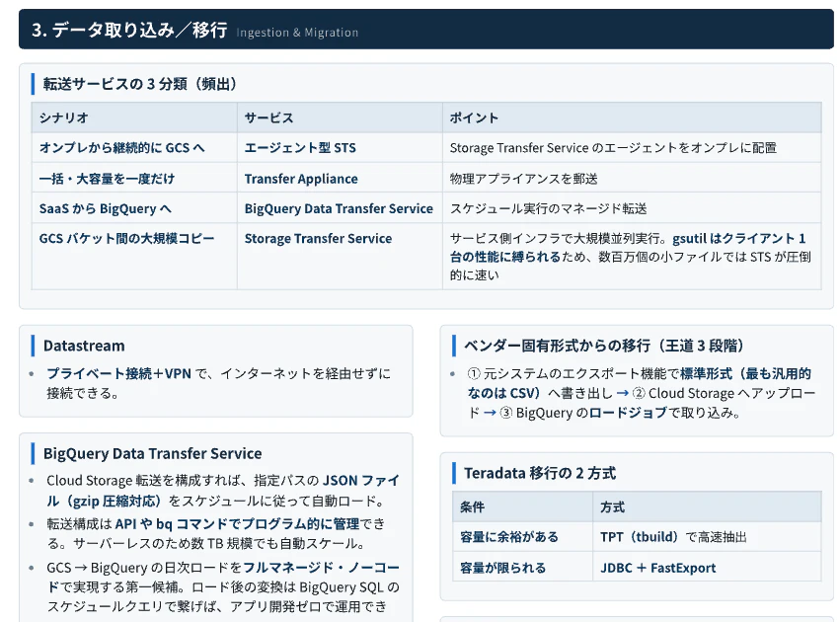Click the bold text 'プライベート接続+VPN'
The image size is (840, 622).
pyautogui.click(x=118, y=373)
